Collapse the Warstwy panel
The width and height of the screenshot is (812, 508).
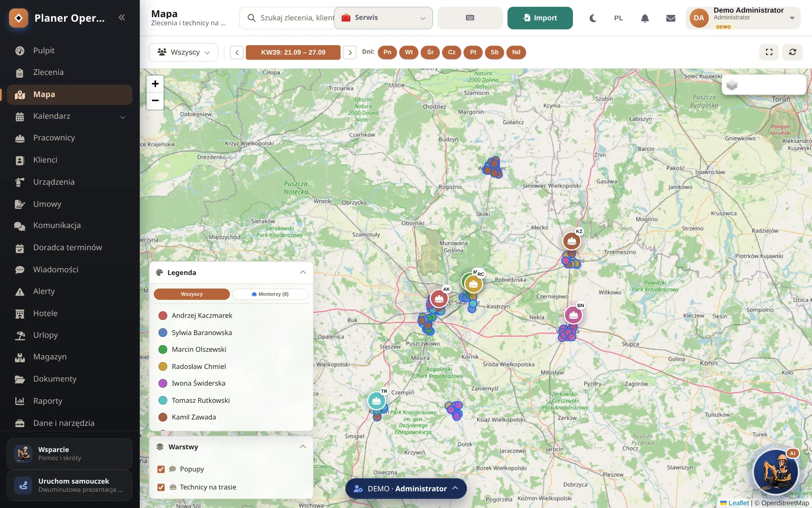pyautogui.click(x=303, y=447)
